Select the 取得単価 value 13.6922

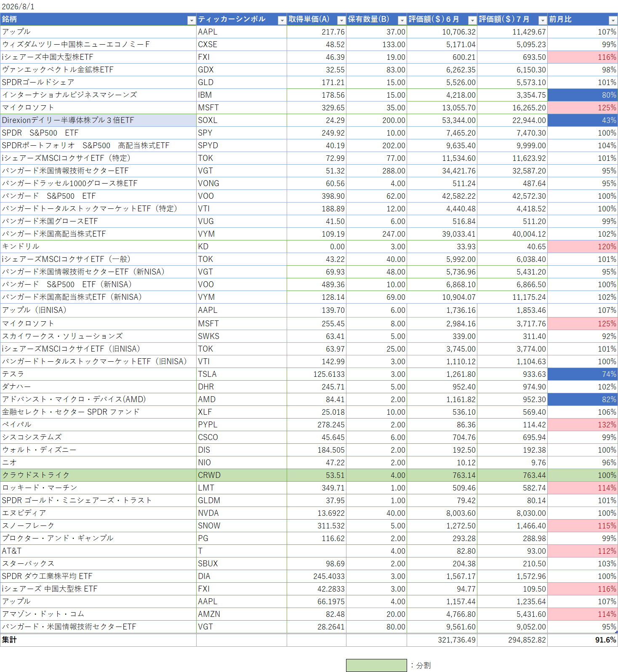coord(317,513)
